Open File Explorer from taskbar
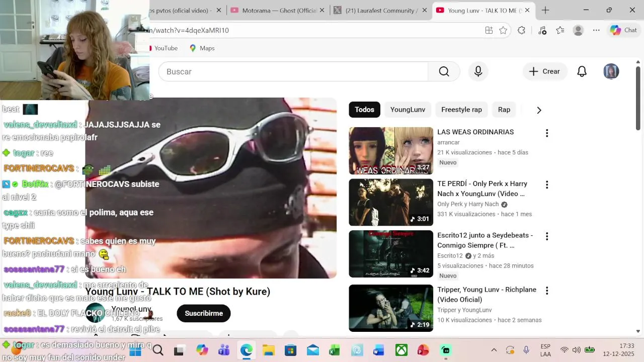 point(268,350)
